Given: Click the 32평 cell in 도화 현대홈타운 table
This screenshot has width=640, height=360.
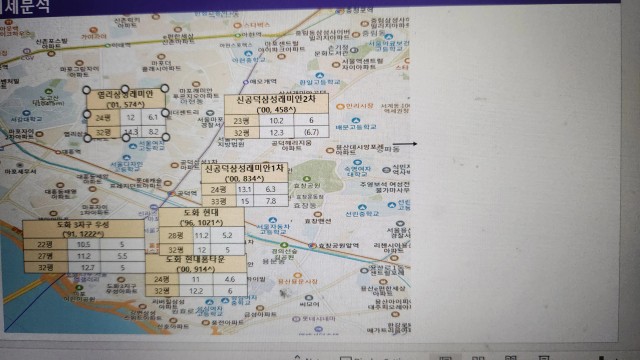Looking at the screenshot, I should (x=162, y=291).
